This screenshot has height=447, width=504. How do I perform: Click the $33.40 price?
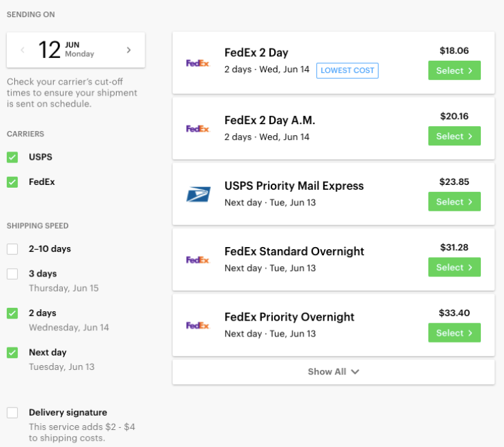point(454,313)
